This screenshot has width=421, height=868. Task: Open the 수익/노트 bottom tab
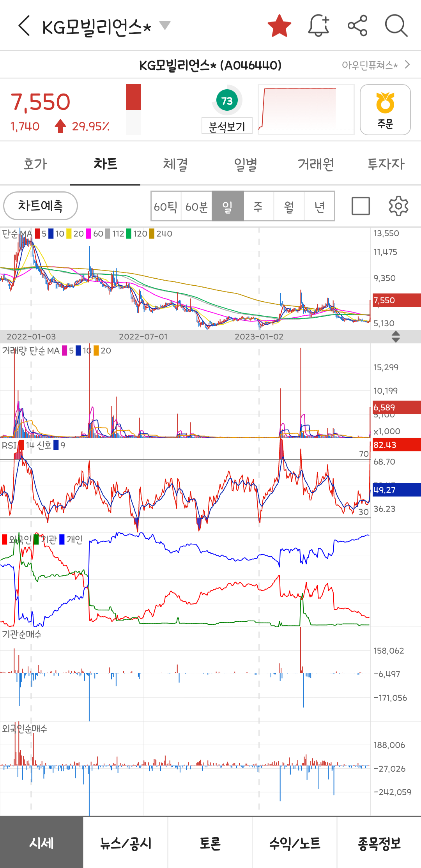point(295,843)
